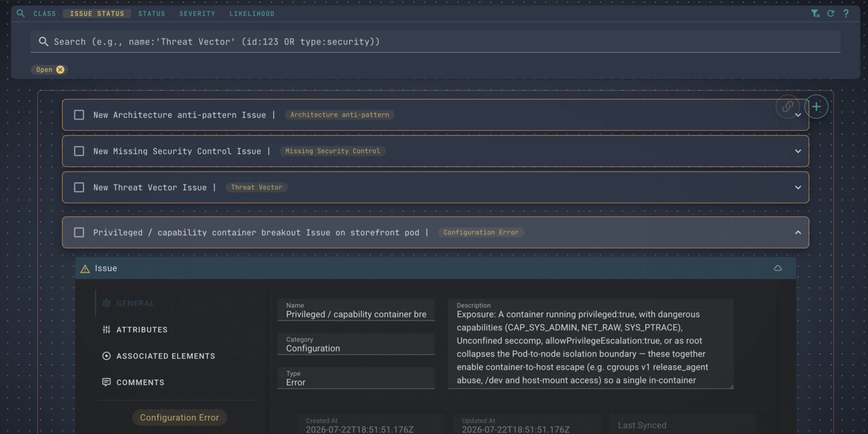Open the Associated Elements section
The width and height of the screenshot is (868, 434).
pyautogui.click(x=166, y=356)
